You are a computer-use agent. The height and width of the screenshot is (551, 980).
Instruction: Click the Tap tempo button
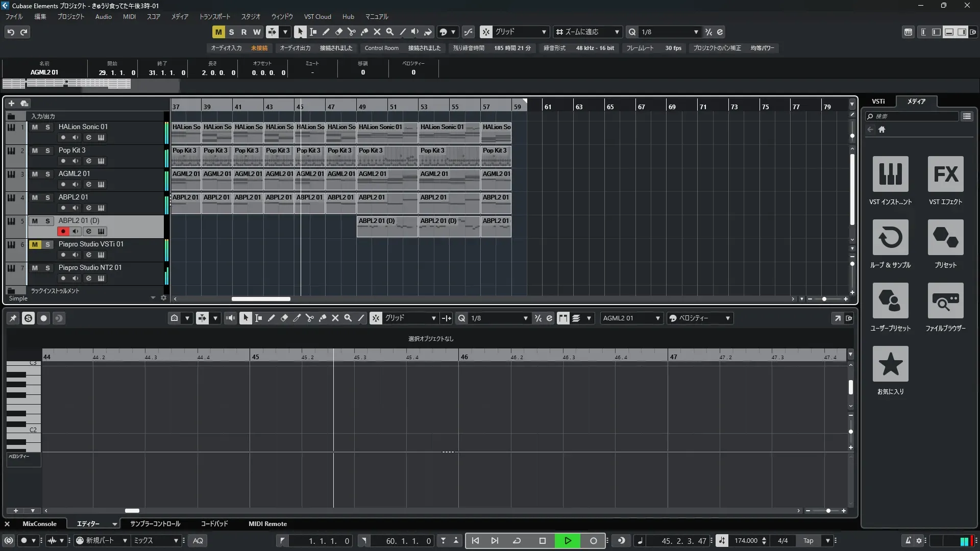pyautogui.click(x=808, y=541)
